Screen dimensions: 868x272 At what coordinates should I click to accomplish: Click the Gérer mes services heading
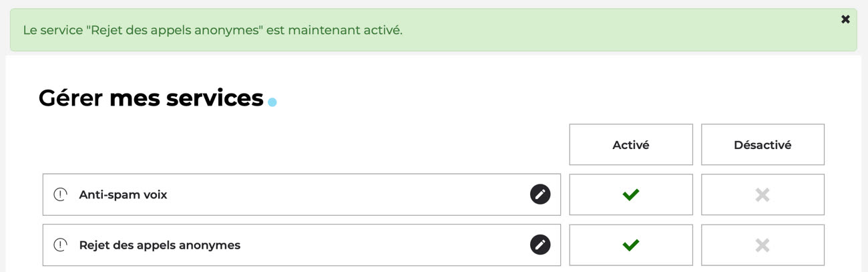[151, 98]
